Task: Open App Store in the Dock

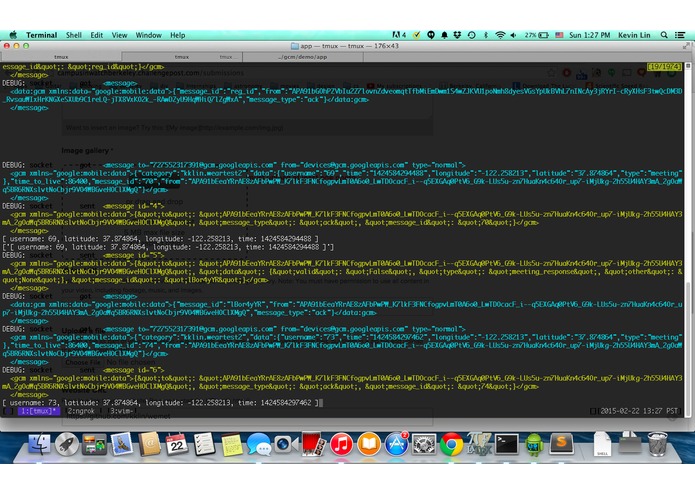Action: [396, 444]
